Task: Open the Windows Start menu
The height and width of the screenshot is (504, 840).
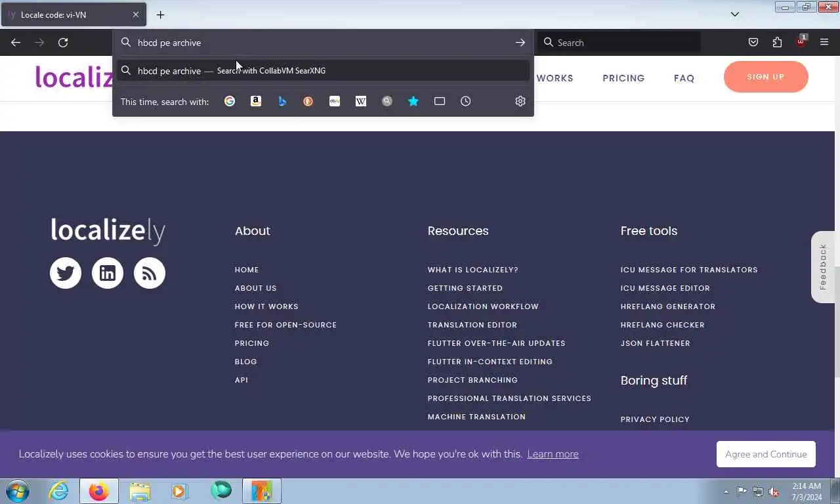Action: (17, 491)
